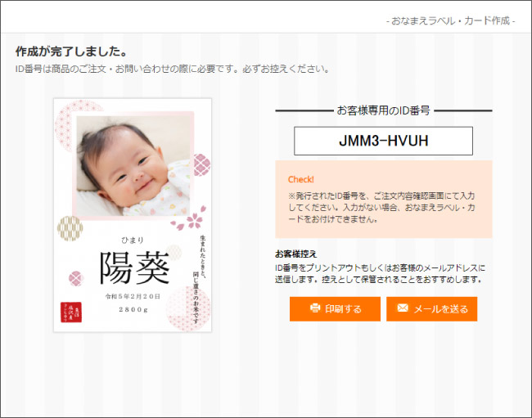The image size is (532, 418).
Task: Click the お客様控え heading
Action: [x=295, y=254]
